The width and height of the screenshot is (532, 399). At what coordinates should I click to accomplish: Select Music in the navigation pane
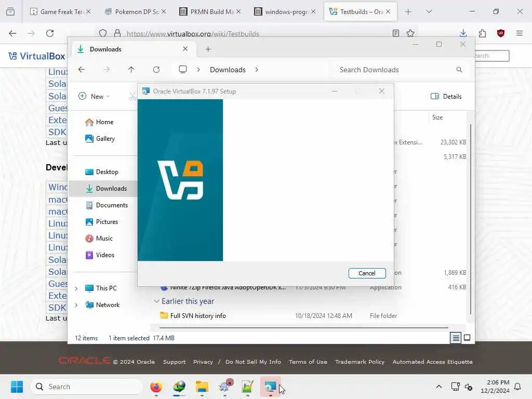click(x=99, y=238)
